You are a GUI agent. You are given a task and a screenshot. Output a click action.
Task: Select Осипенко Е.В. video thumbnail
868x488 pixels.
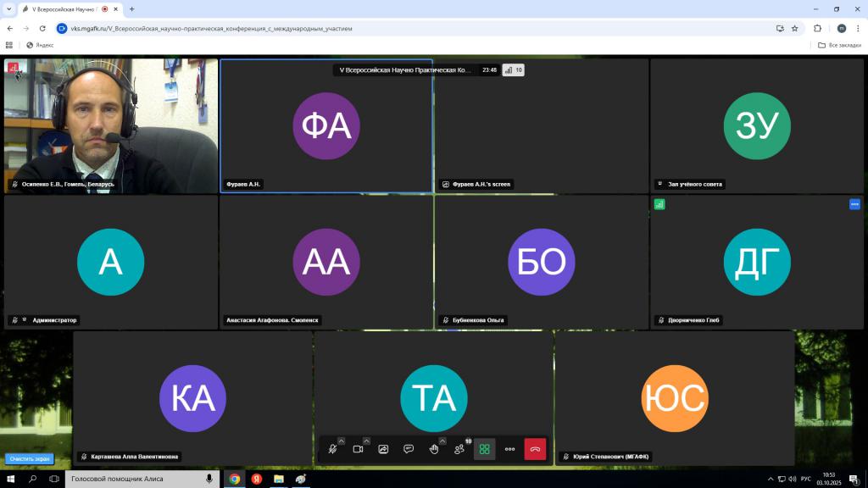110,125
